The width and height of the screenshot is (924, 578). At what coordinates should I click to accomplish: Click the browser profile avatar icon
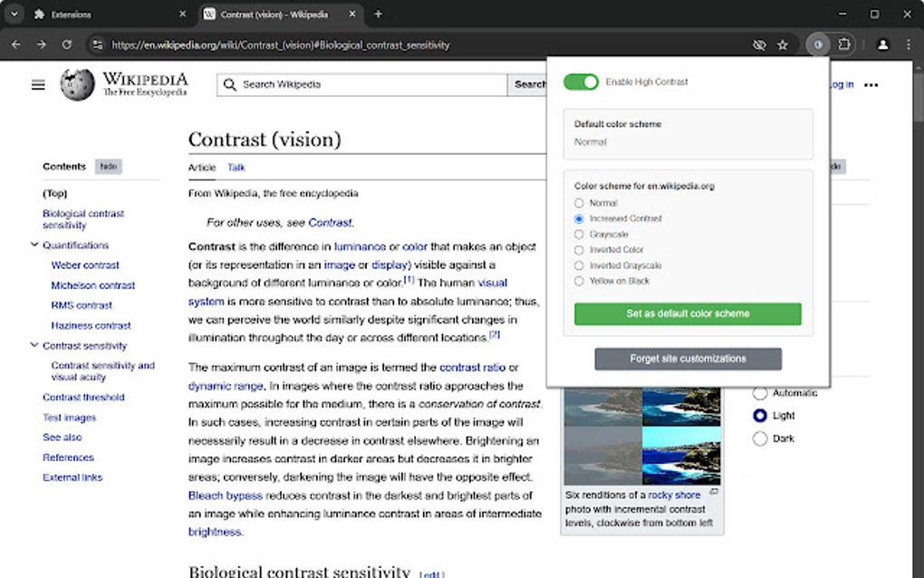pos(883,43)
